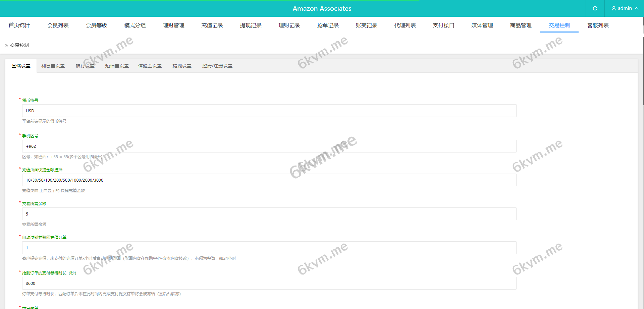Click the 货币符号 input containing USD
This screenshot has width=644, height=309.
click(269, 111)
